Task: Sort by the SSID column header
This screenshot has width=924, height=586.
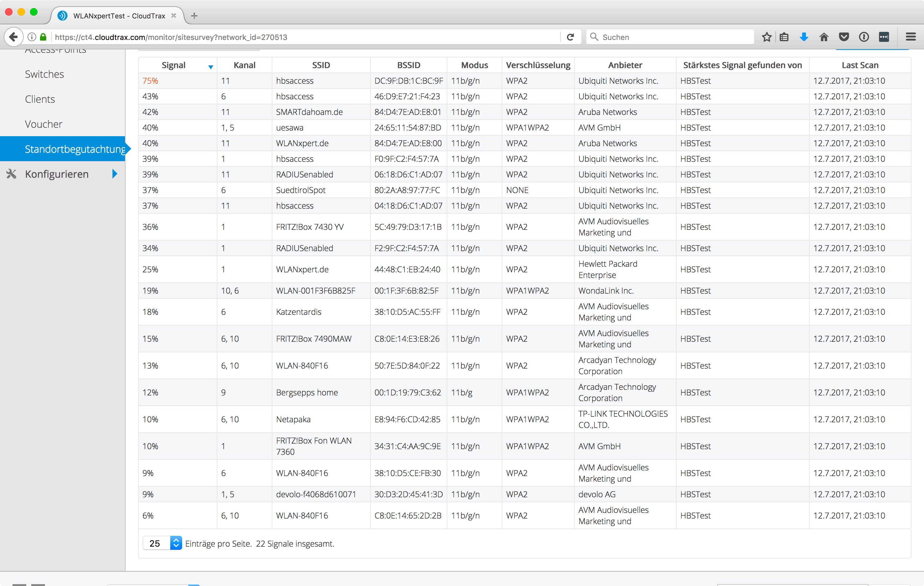Action: (321, 65)
